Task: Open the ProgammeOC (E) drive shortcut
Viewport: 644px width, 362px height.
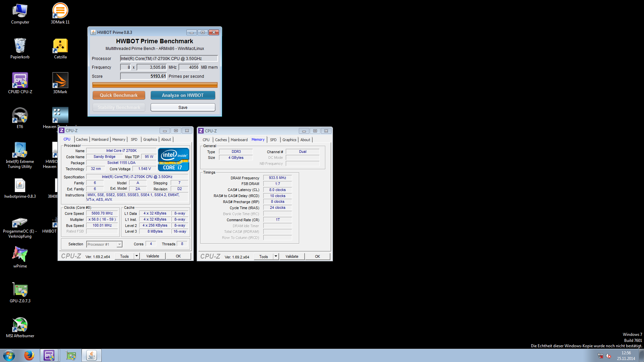Action: pos(20,228)
